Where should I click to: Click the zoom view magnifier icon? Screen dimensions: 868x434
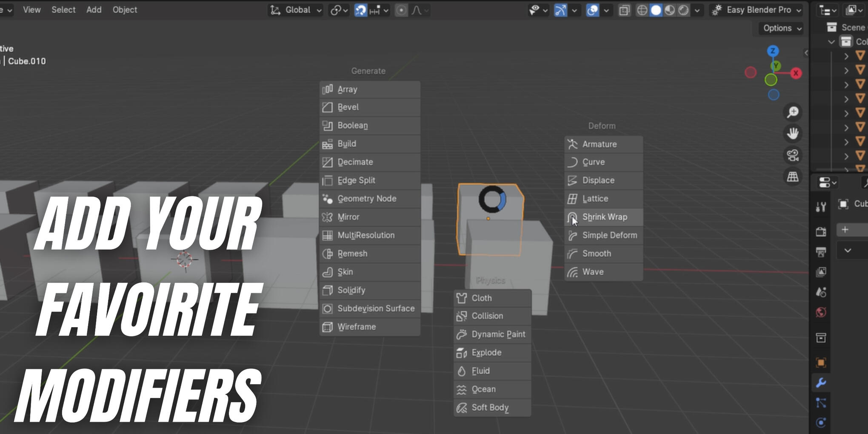[792, 112]
